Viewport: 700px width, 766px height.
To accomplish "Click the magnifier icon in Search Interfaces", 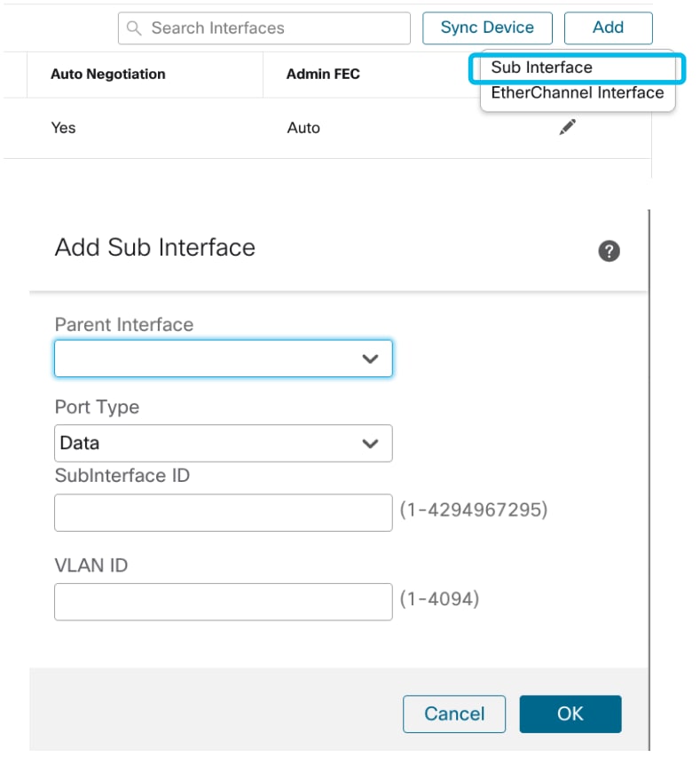I will [134, 28].
